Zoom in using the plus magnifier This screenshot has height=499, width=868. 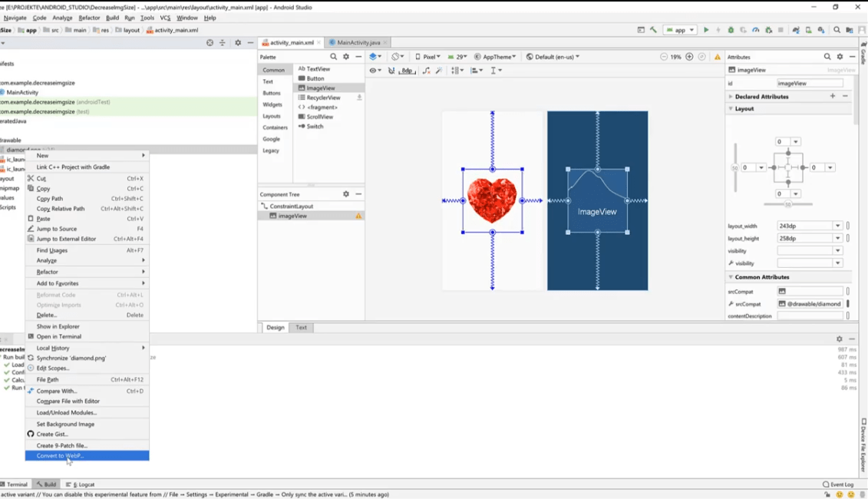tap(690, 56)
